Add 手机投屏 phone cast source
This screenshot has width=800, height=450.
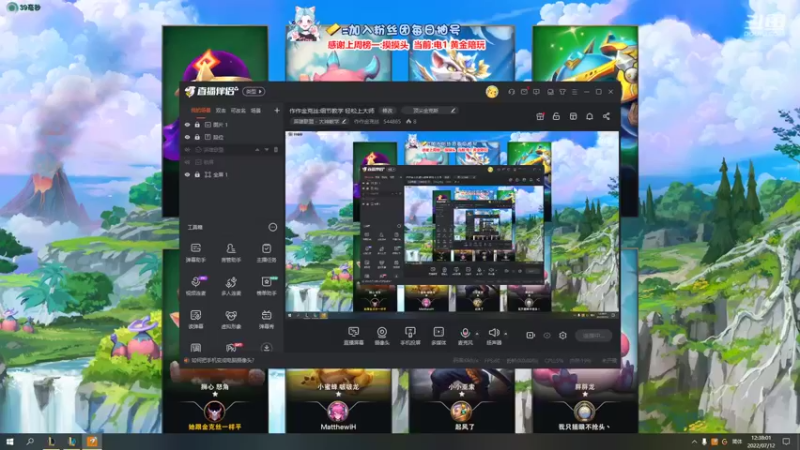410,336
